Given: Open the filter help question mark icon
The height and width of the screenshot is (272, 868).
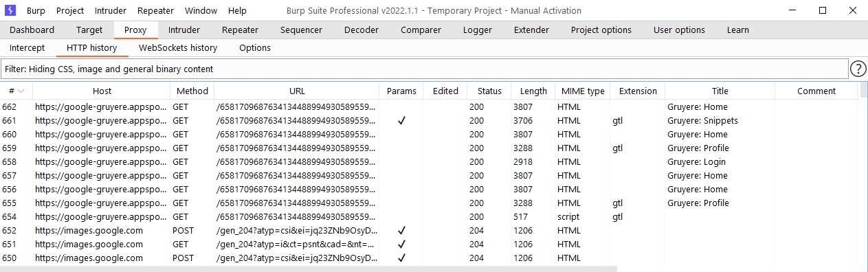Looking at the screenshot, I should 858,69.
